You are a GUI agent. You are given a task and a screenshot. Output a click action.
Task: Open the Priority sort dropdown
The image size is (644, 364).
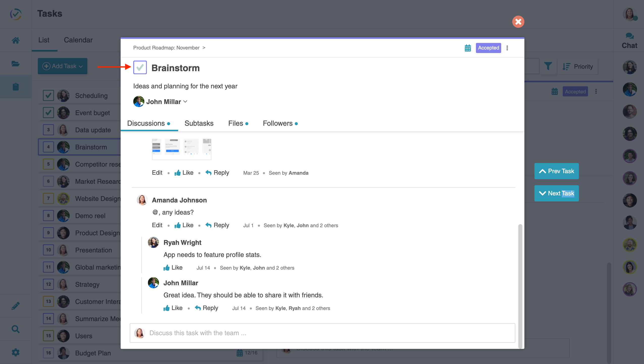coord(578,66)
